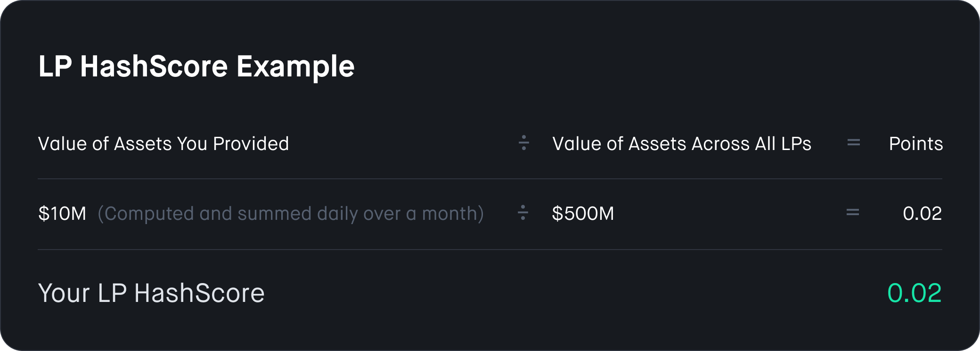Click the word daily in gray note
Screen dimensions: 980x351
click(x=337, y=214)
